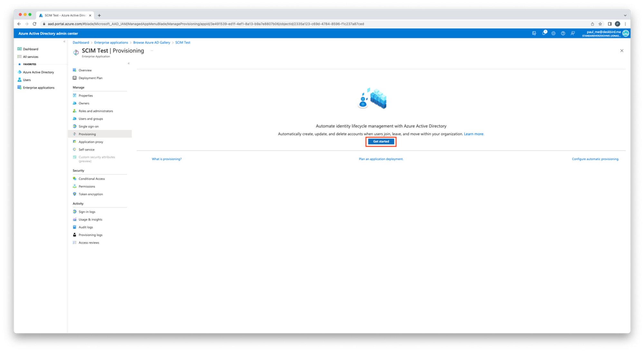Follow the Learn more link
The height and width of the screenshot is (351, 644).
tap(473, 134)
